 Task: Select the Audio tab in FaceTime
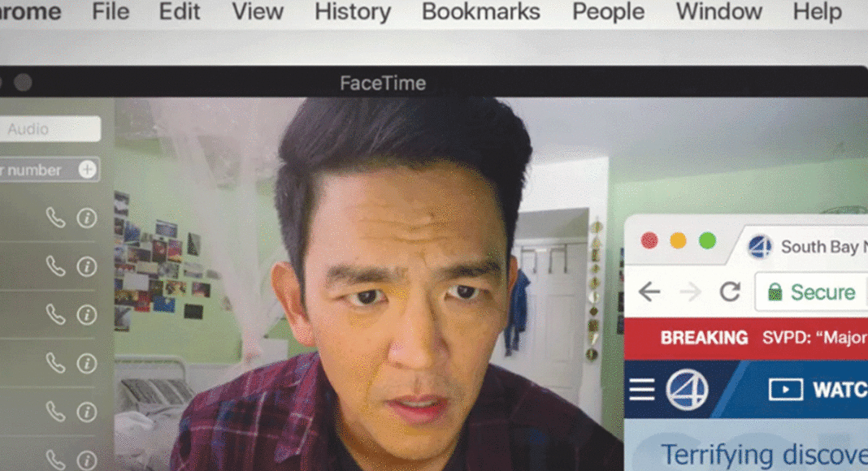(x=49, y=129)
